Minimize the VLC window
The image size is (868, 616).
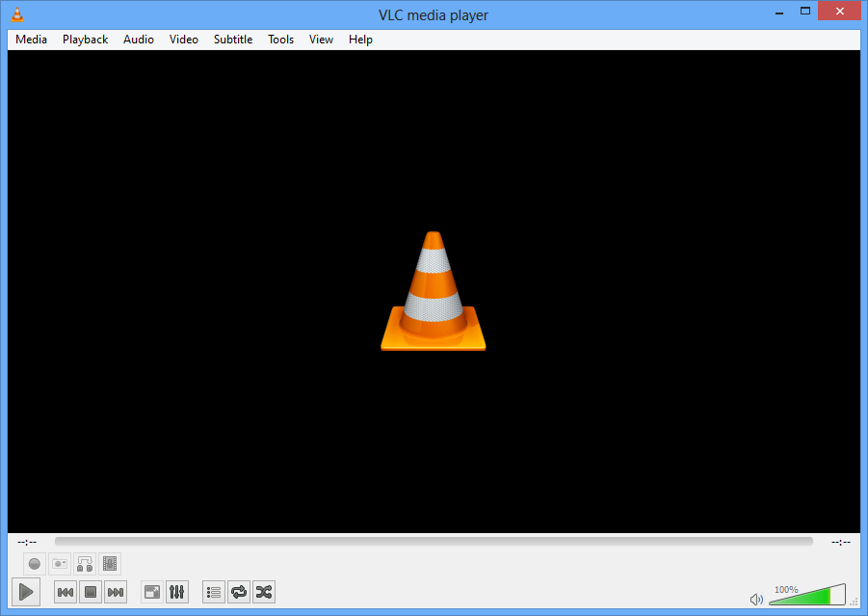pyautogui.click(x=779, y=12)
